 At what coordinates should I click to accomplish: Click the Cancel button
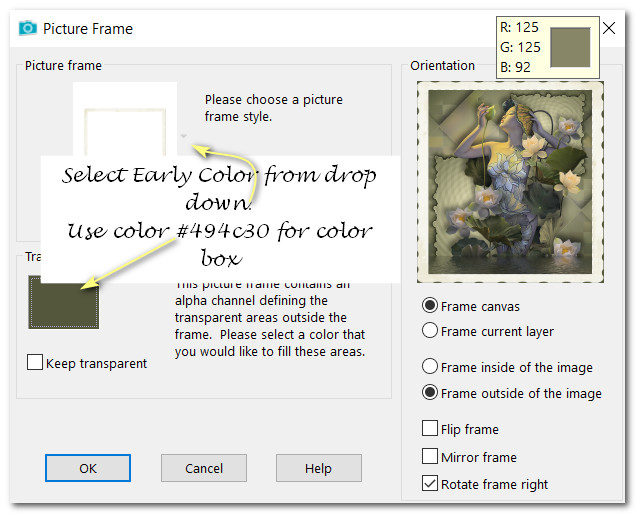(204, 468)
